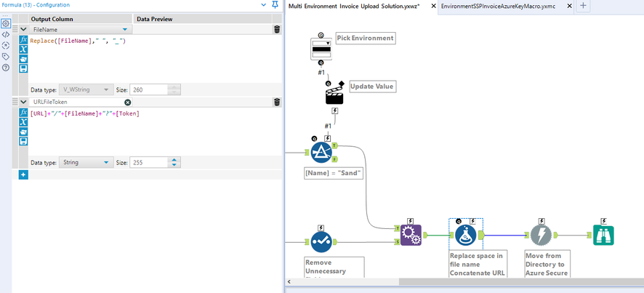Click the Append Fields T input anchor

(397, 228)
